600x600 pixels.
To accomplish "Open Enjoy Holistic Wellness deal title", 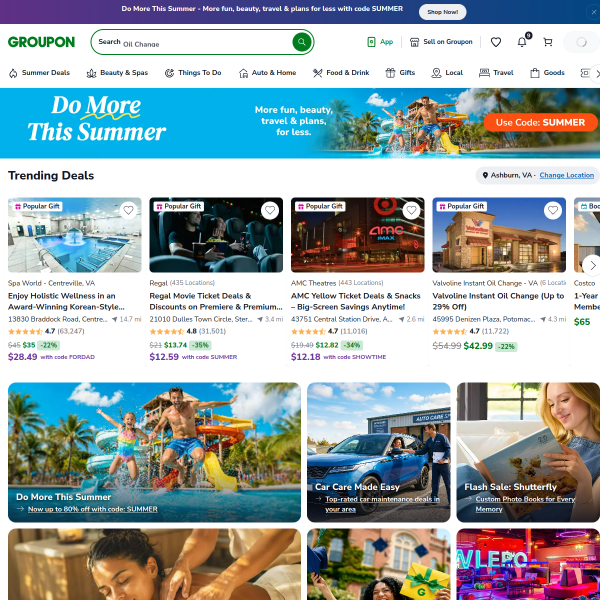I will coord(66,301).
